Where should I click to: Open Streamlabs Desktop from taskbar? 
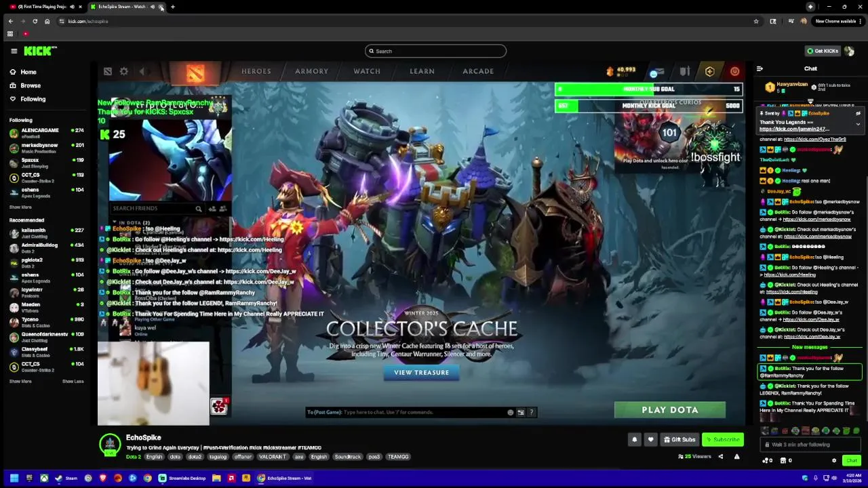pos(182,478)
